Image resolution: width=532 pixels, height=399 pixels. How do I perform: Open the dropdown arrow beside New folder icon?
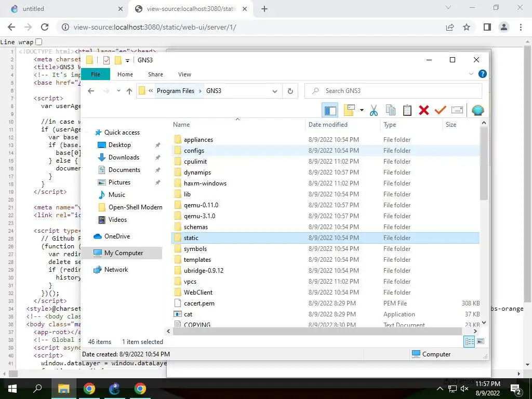pyautogui.click(x=362, y=110)
